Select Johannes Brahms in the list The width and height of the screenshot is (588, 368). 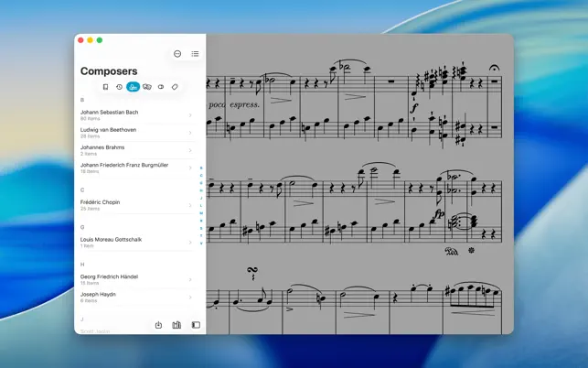137,150
